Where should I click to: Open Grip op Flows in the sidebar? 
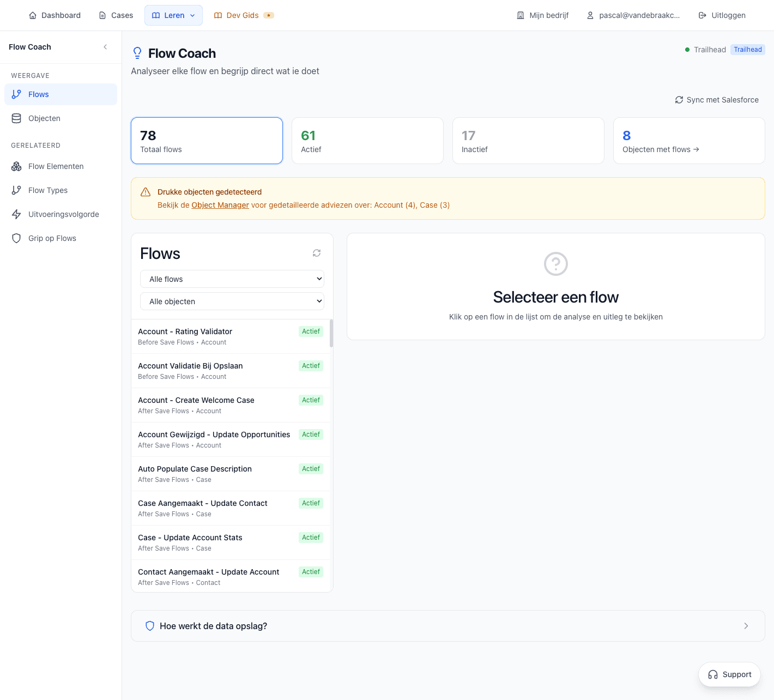(x=61, y=238)
